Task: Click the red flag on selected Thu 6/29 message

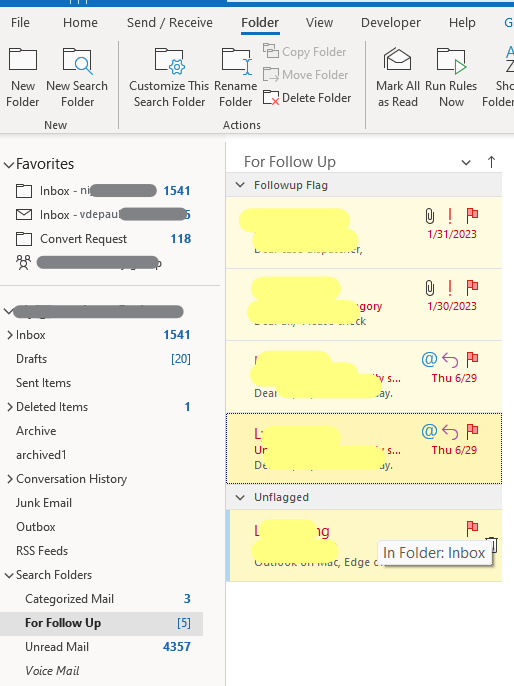Action: [x=472, y=431]
